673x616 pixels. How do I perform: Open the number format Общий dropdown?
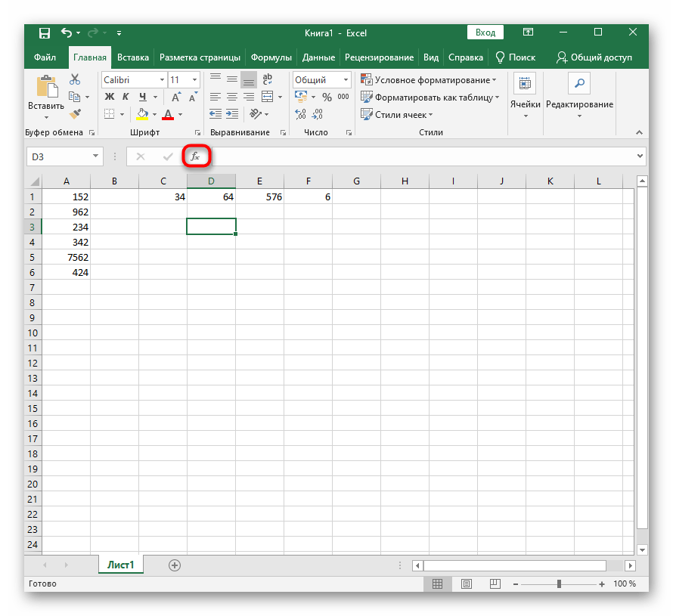[x=346, y=80]
